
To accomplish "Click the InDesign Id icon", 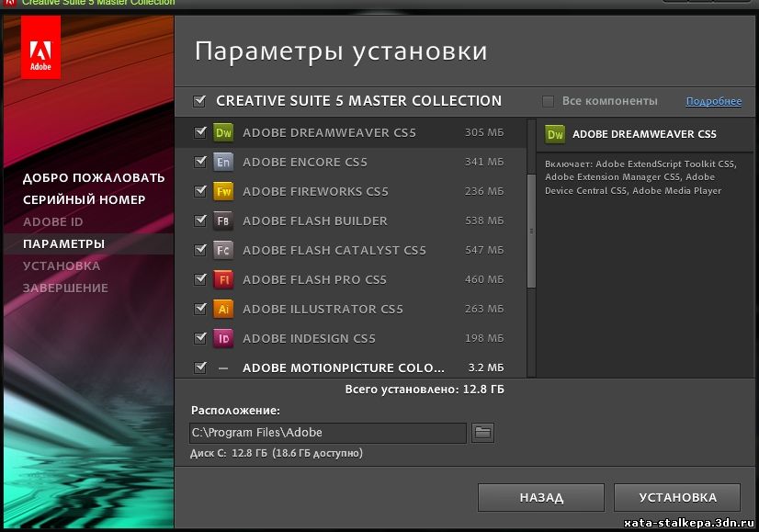I will click(x=223, y=338).
